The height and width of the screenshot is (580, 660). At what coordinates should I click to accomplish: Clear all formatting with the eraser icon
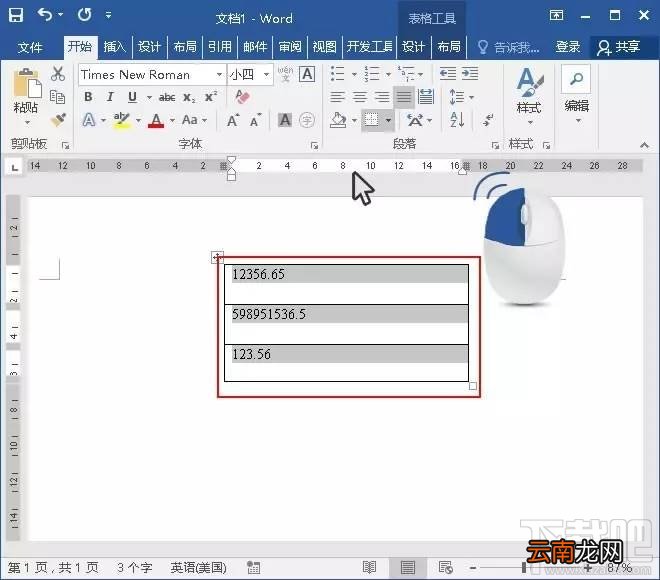(x=242, y=97)
